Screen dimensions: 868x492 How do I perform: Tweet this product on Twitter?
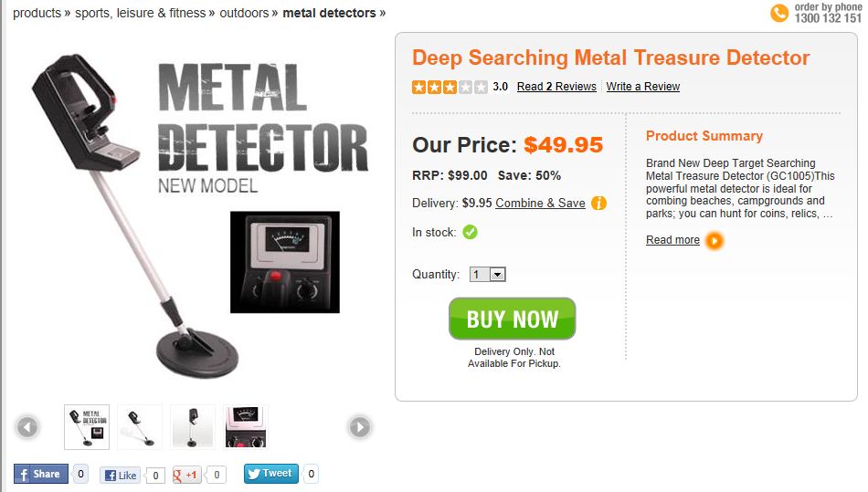pyautogui.click(x=271, y=474)
